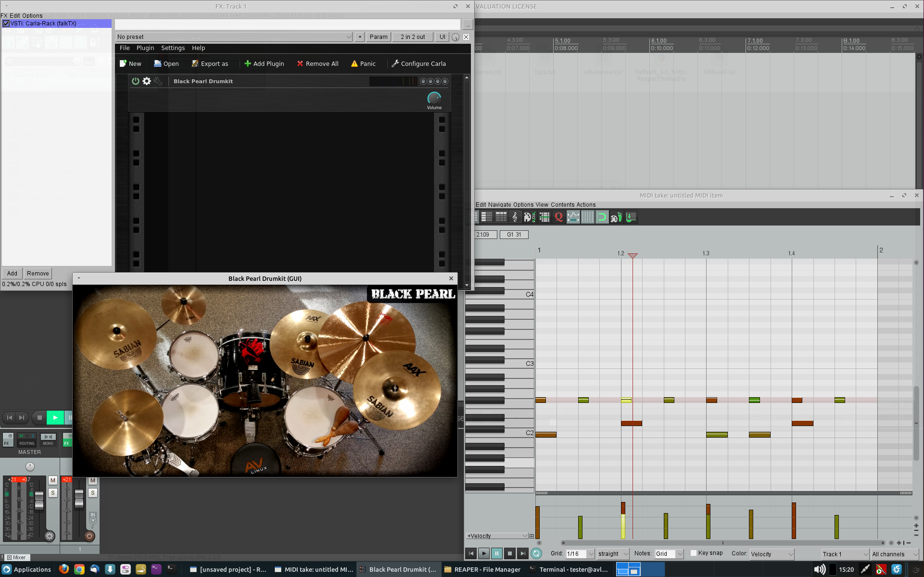Open the +Velocity lane dropdown

(x=496, y=536)
